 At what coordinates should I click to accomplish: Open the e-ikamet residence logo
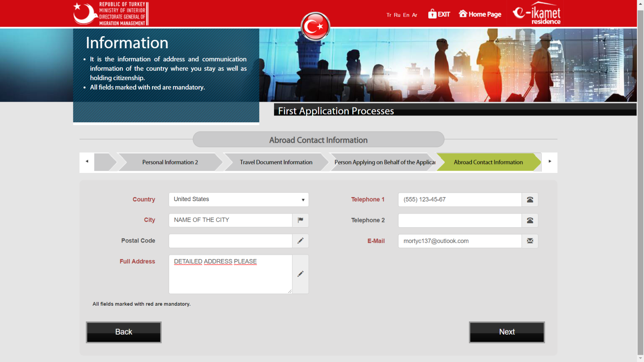click(537, 14)
